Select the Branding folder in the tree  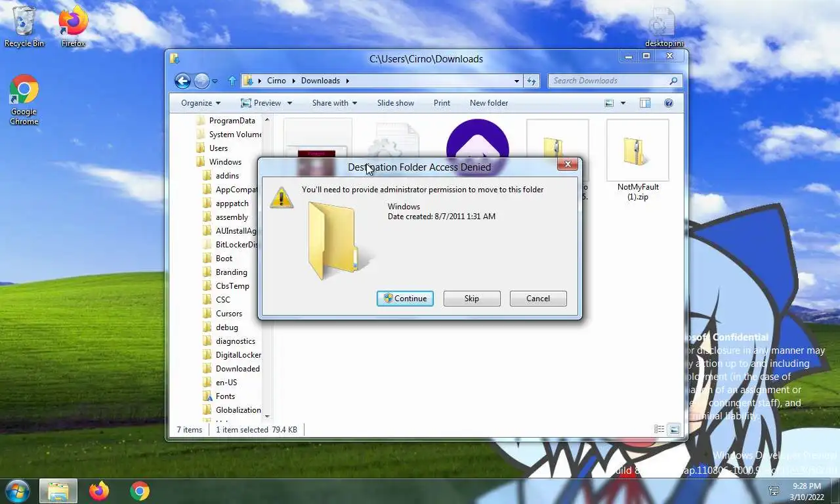coord(224,272)
